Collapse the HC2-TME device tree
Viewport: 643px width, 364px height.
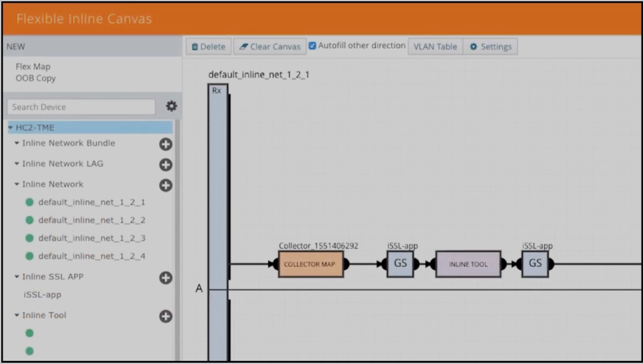pos(11,127)
